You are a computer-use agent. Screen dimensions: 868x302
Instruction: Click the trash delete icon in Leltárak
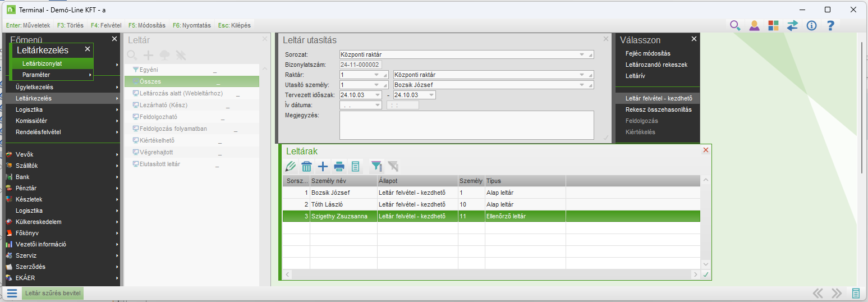click(x=306, y=166)
